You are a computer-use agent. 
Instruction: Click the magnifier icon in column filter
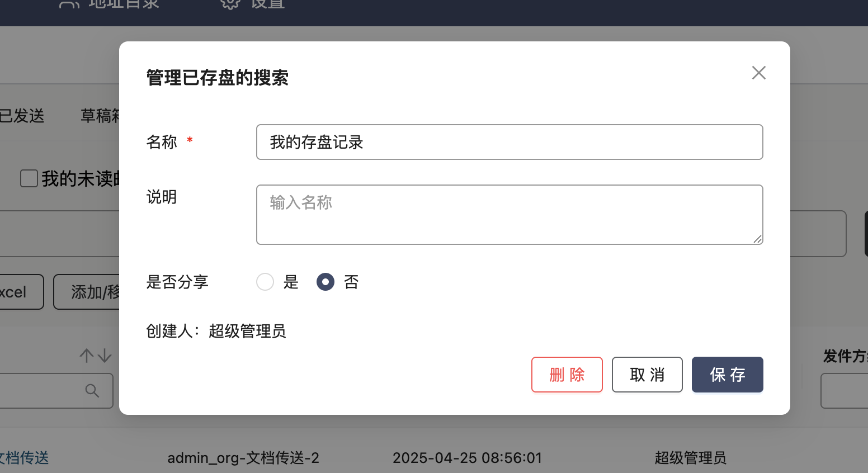[x=92, y=391]
